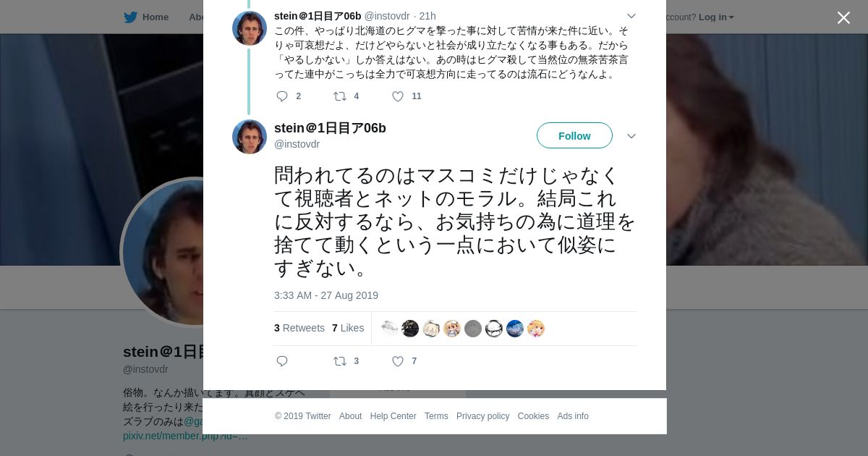Open the main tweet author's avatar
This screenshot has height=456, width=868.
[250, 137]
